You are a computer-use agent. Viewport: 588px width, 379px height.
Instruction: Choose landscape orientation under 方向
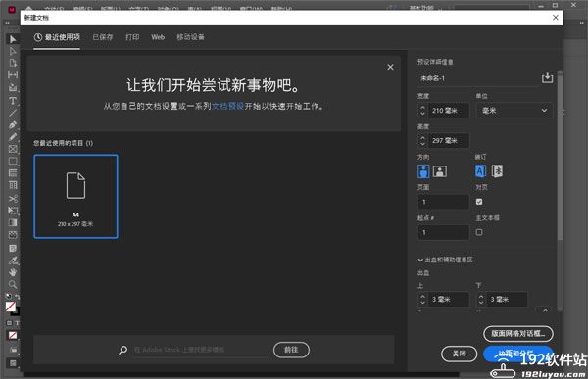pos(439,171)
